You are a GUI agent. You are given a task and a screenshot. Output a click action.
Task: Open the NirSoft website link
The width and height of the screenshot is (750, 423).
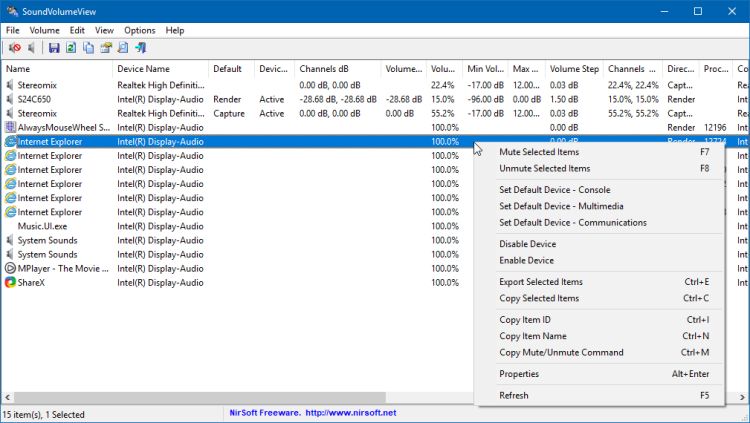(310, 414)
